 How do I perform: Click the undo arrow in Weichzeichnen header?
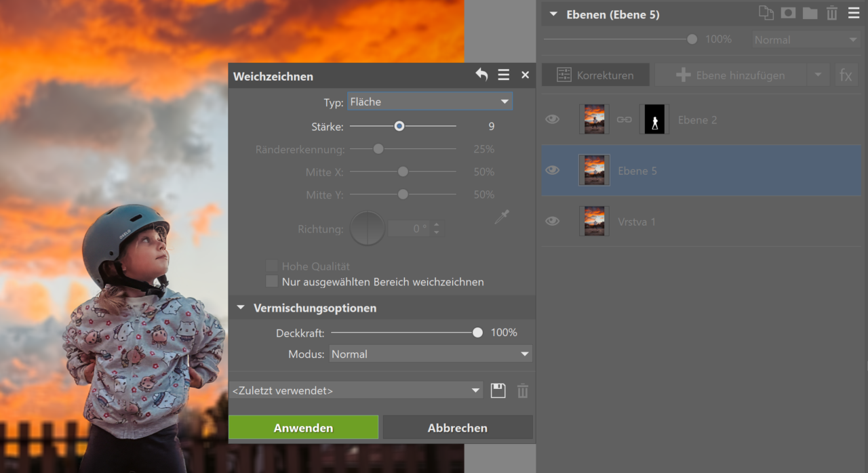(x=481, y=75)
